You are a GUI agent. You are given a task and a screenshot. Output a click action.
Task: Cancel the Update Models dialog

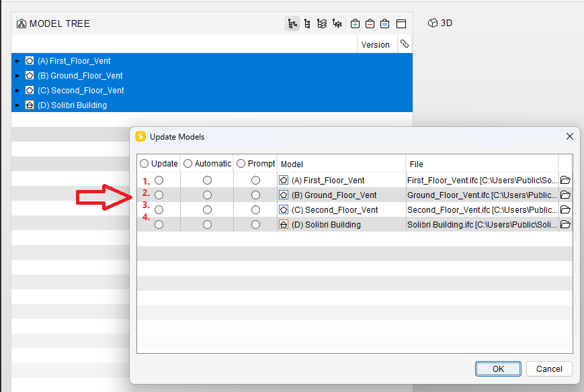pyautogui.click(x=549, y=369)
